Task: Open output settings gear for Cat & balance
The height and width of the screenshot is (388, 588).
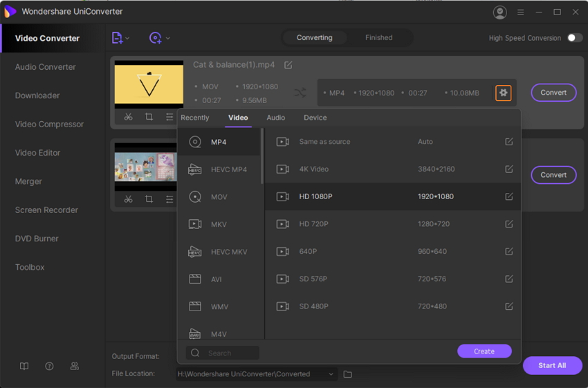Action: pyautogui.click(x=503, y=93)
